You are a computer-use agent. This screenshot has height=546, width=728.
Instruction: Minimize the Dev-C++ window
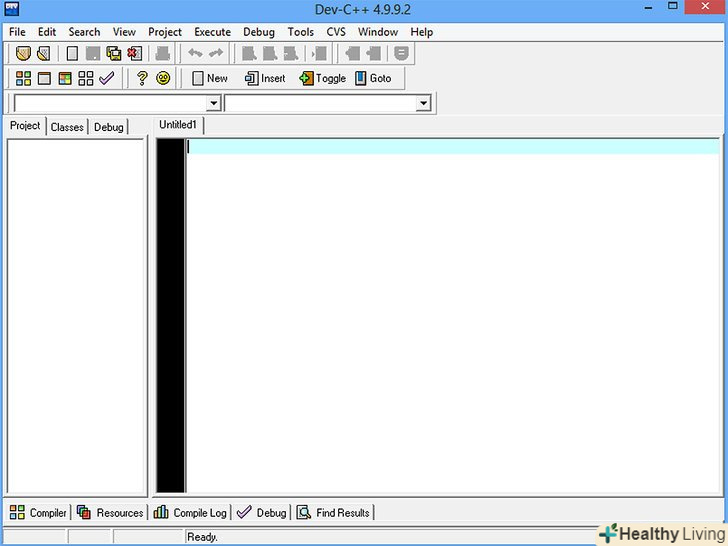point(649,7)
